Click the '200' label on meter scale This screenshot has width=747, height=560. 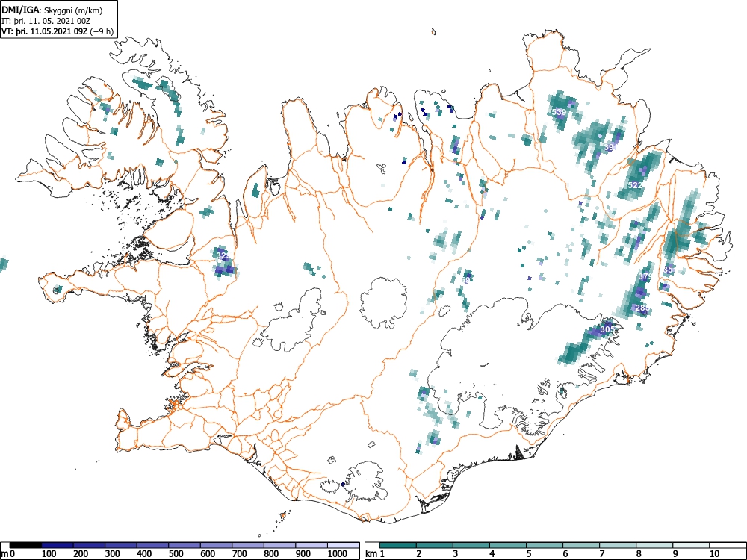[81, 554]
